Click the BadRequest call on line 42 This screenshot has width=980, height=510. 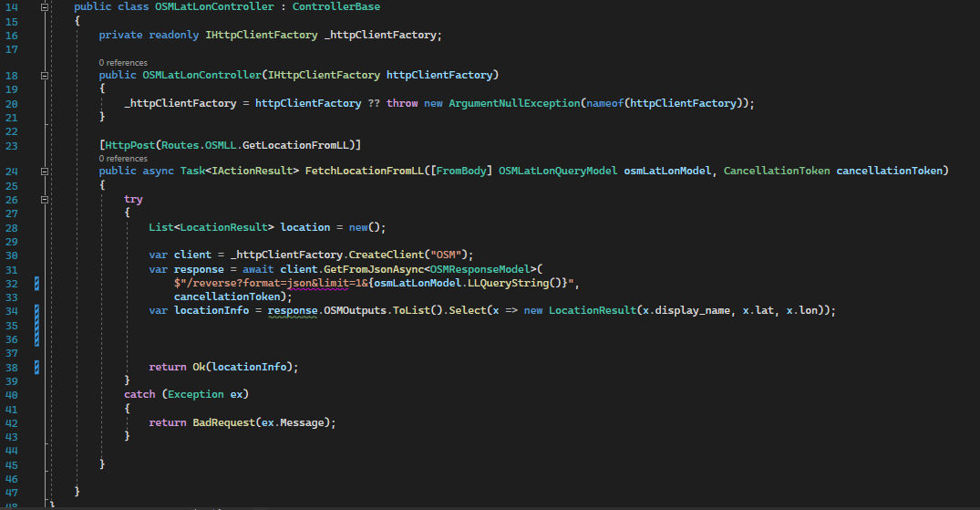(x=223, y=422)
